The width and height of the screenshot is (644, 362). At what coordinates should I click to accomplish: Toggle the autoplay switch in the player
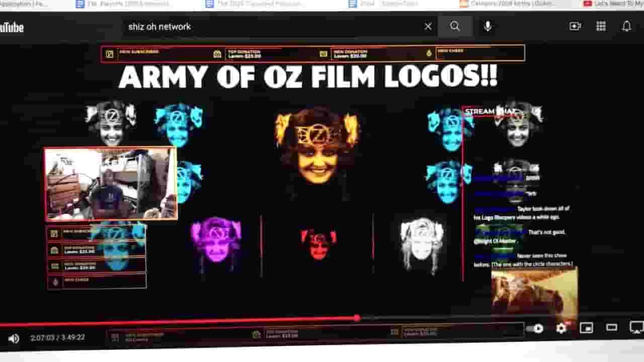point(535,329)
